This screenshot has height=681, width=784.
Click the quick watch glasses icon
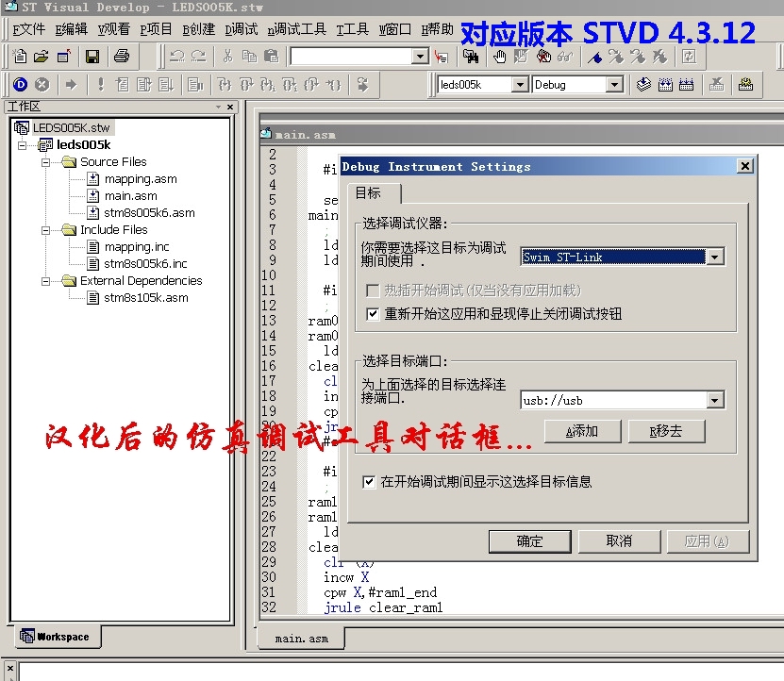click(565, 57)
